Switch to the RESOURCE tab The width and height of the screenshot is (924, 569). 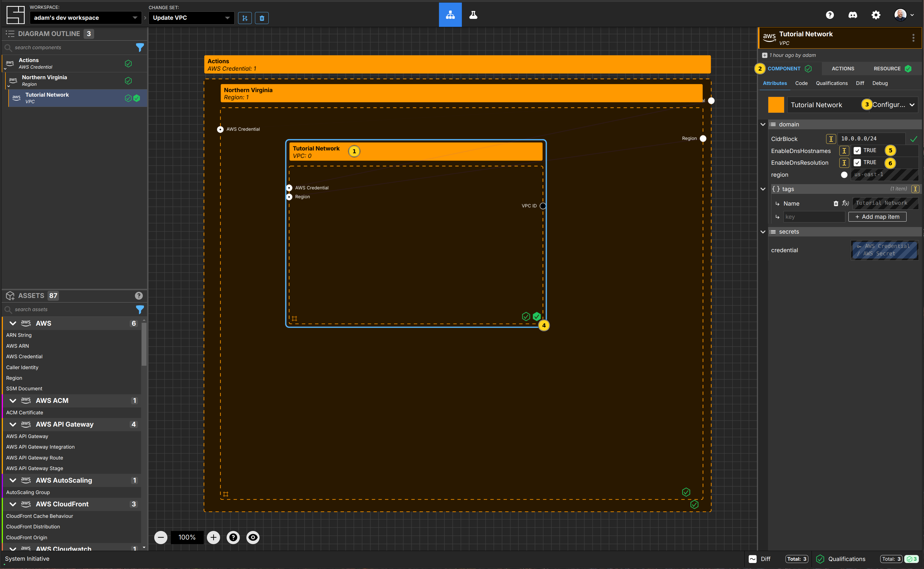click(892, 69)
